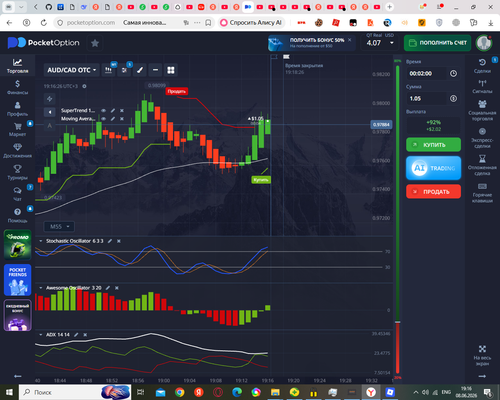Open the time picker clock icon
Screen dimensions: 500x400
click(x=453, y=74)
